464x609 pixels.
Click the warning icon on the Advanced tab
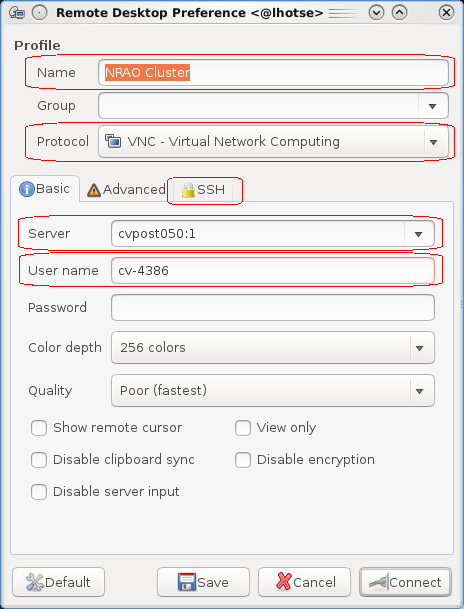pyautogui.click(x=94, y=190)
